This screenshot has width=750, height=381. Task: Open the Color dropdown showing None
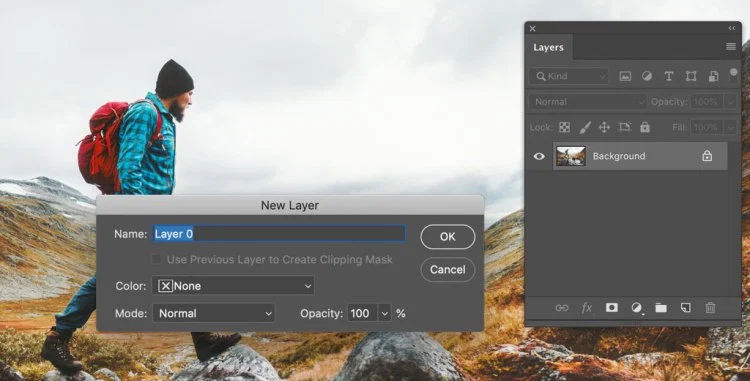tap(233, 286)
